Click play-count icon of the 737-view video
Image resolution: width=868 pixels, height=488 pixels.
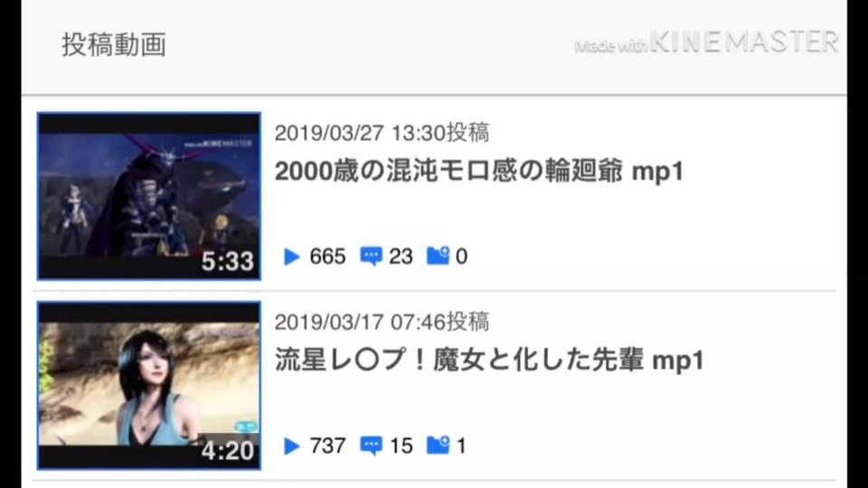tap(292, 446)
